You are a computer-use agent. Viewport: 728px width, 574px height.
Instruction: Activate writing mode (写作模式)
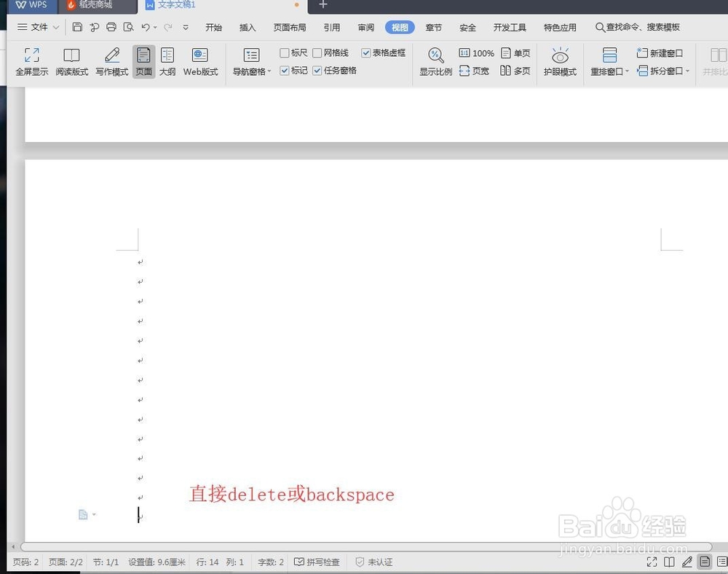click(x=112, y=61)
